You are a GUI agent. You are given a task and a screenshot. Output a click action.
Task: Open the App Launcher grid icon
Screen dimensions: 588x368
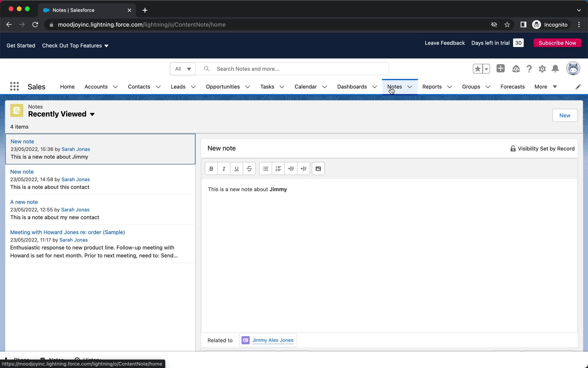click(14, 86)
